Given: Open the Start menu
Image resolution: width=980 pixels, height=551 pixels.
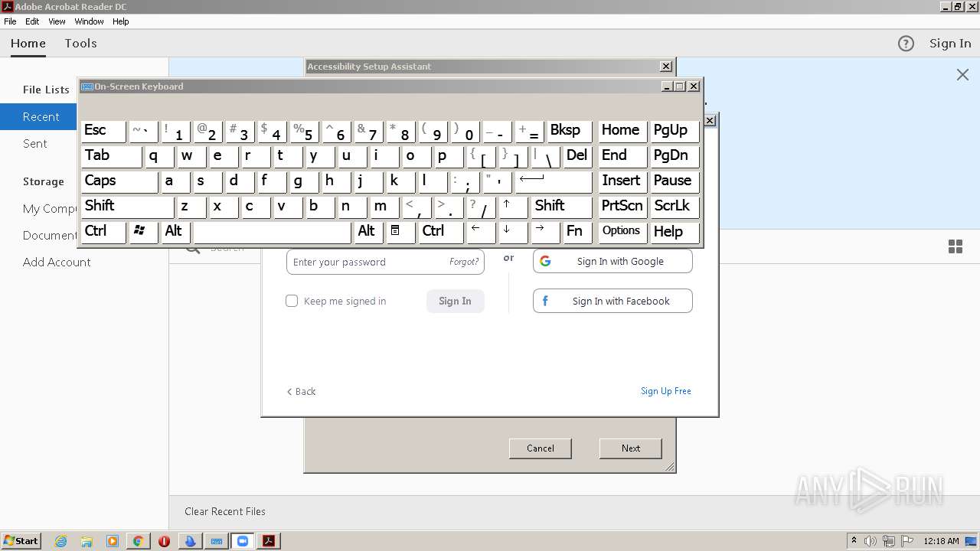Looking at the screenshot, I should point(21,541).
